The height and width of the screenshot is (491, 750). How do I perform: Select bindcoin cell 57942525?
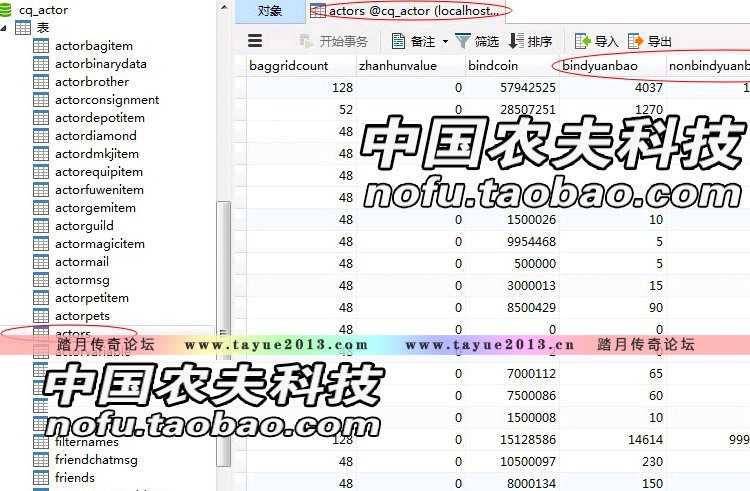(x=512, y=87)
